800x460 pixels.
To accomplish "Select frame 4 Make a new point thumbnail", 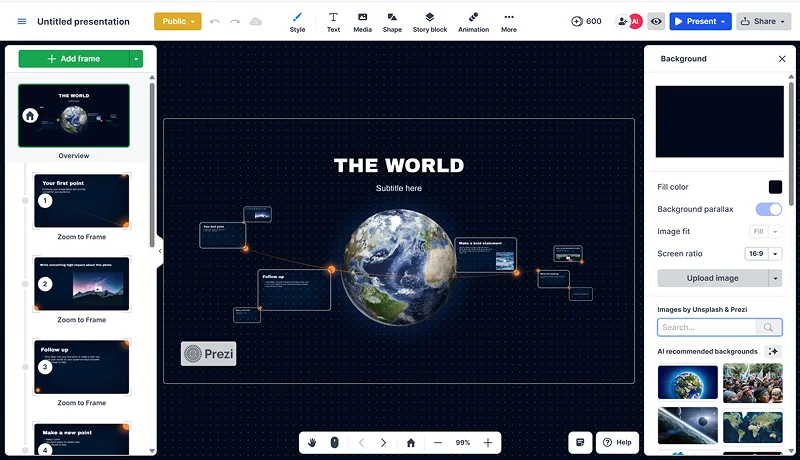I will pos(82,439).
